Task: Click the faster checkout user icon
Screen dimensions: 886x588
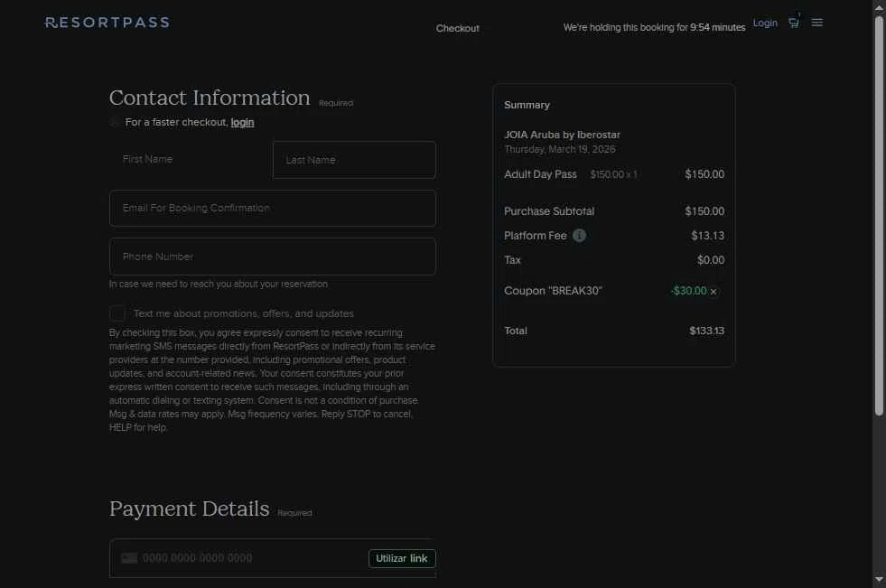Action: pyautogui.click(x=115, y=122)
